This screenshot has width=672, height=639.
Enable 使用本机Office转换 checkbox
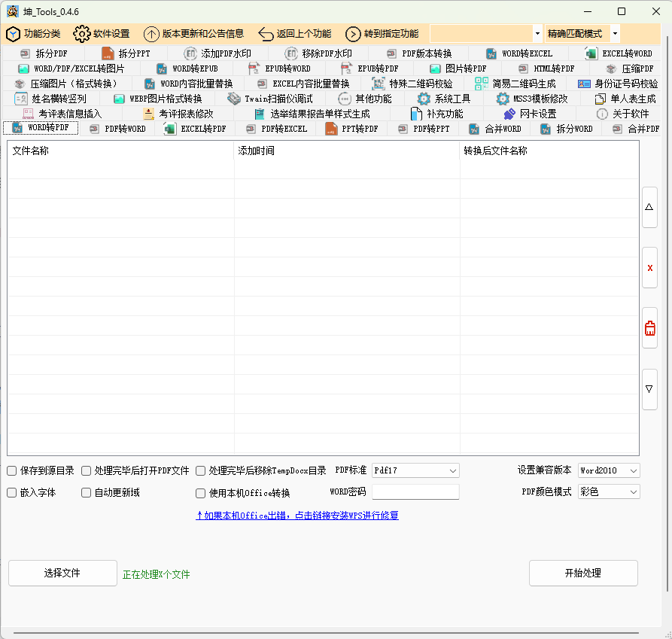pyautogui.click(x=200, y=494)
